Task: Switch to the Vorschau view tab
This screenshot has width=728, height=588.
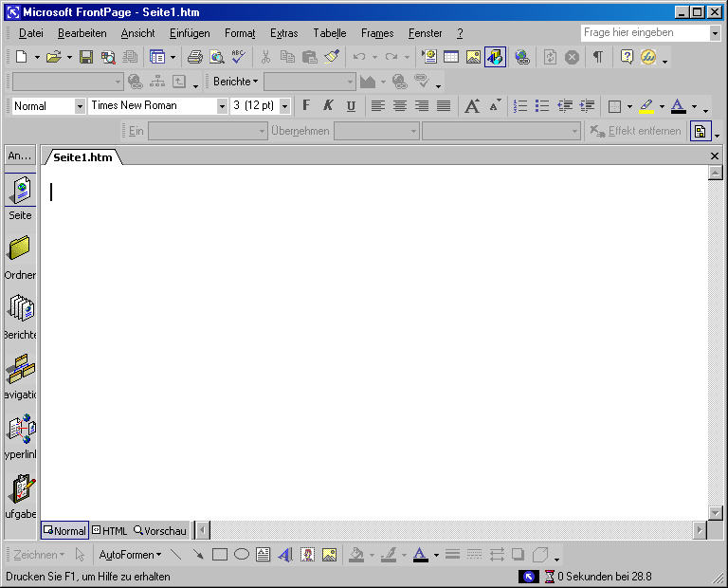Action: [x=159, y=530]
